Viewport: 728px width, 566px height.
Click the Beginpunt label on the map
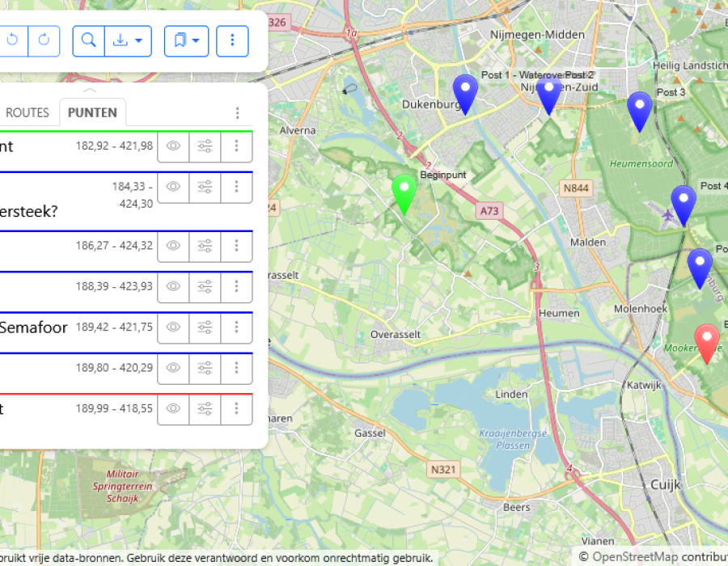click(x=443, y=175)
